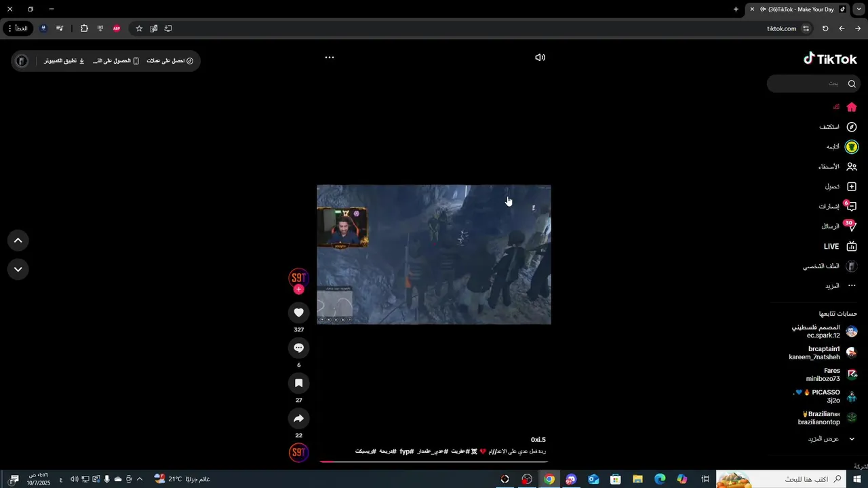
Task: Open Messages (الرسائل) with the 30 badge
Action: tap(840, 226)
